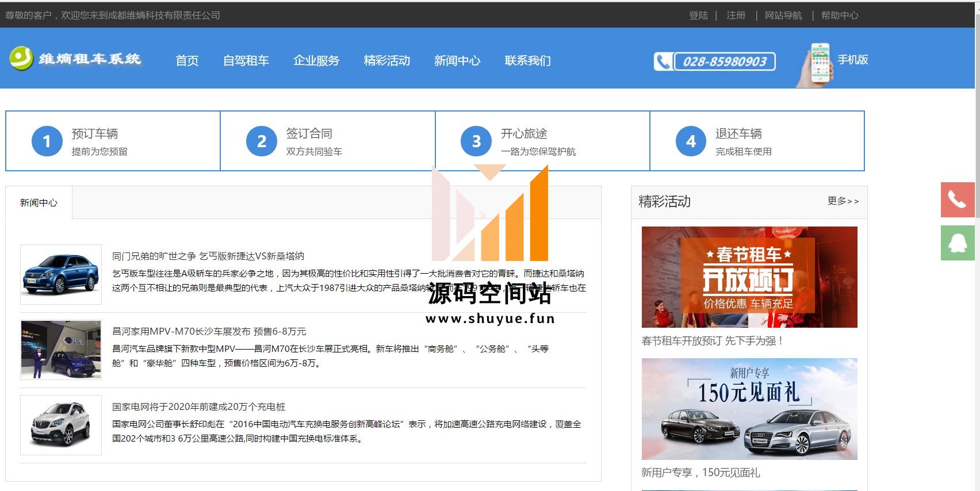Open the 自驾租车 menu item
980x491 pixels.
tap(246, 60)
